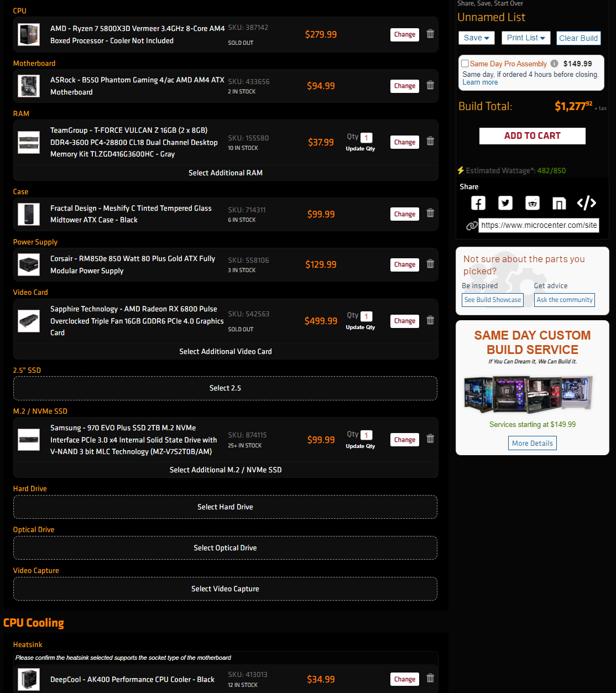The image size is (616, 693).
Task: View the Sapphire RX 6800 card image
Action: [x=29, y=321]
